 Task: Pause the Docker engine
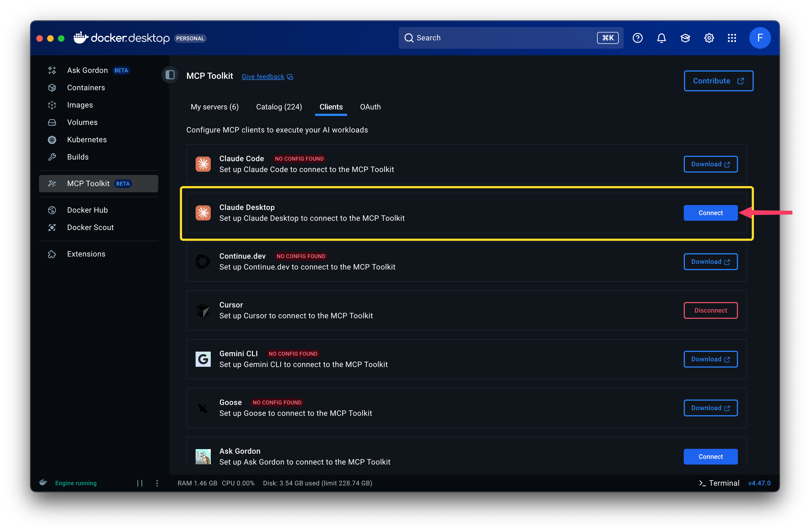[140, 483]
